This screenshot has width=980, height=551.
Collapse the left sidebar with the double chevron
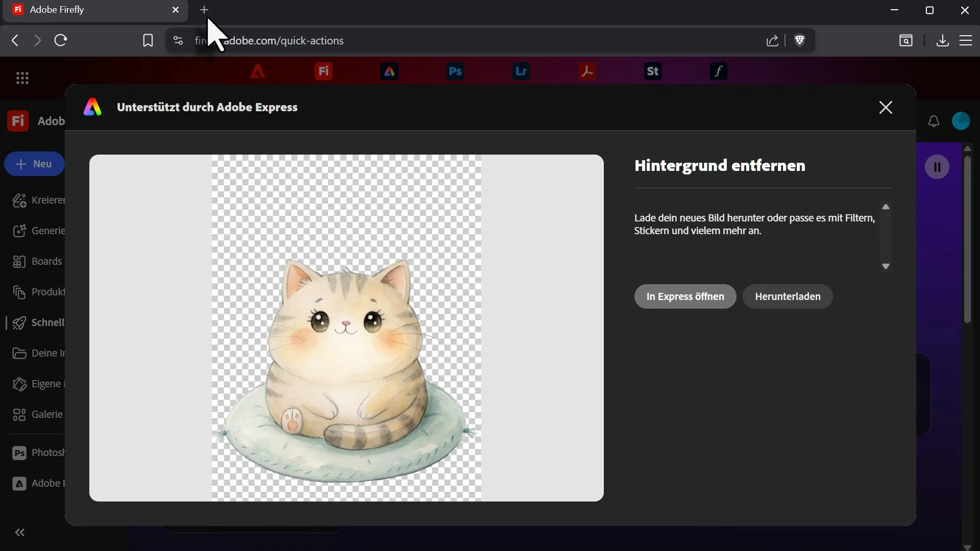pos(20,533)
